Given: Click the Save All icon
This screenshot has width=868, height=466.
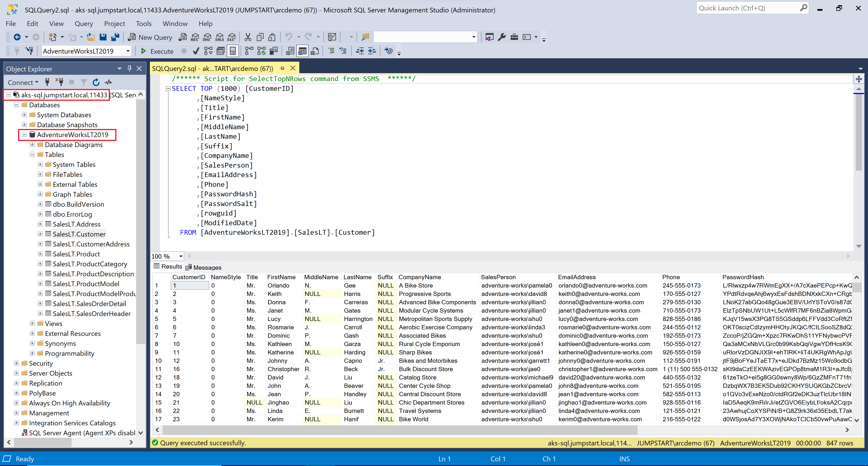Looking at the screenshot, I should [115, 37].
